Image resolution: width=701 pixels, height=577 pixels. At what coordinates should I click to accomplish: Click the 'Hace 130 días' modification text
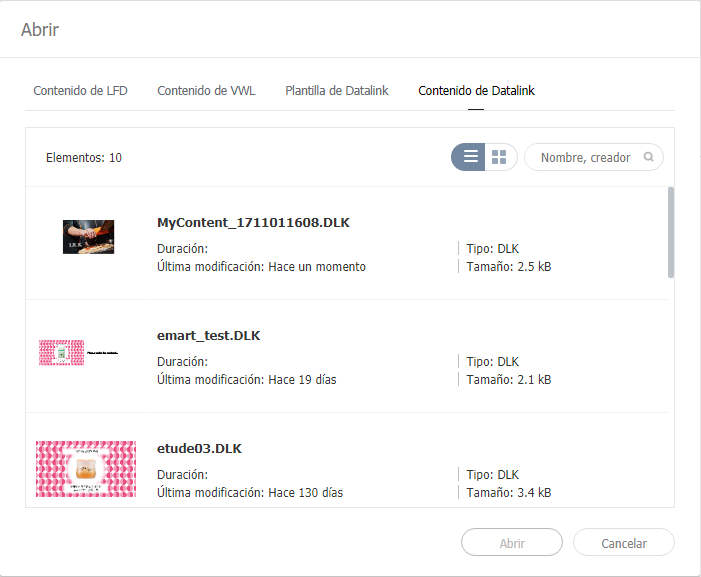[x=306, y=493]
